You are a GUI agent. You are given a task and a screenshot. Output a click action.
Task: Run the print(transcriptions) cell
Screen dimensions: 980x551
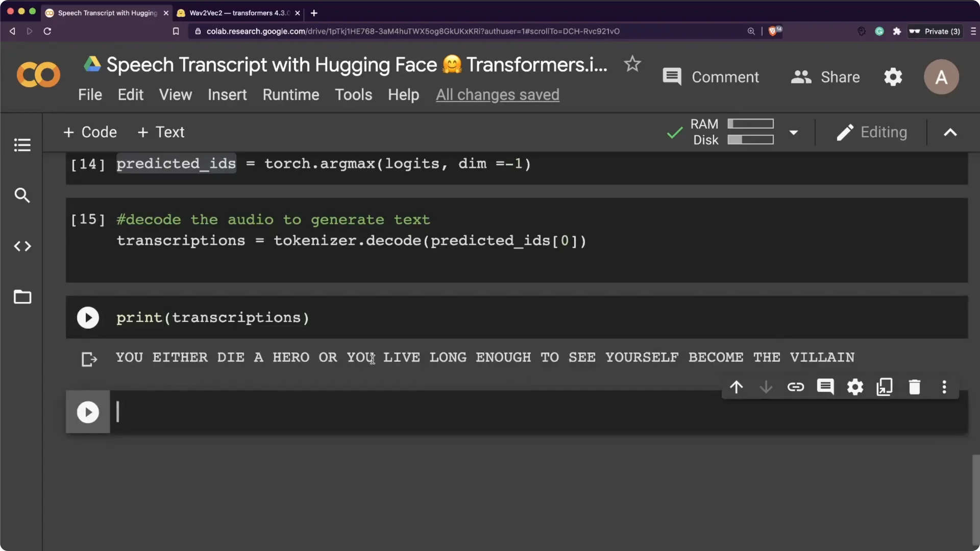88,317
